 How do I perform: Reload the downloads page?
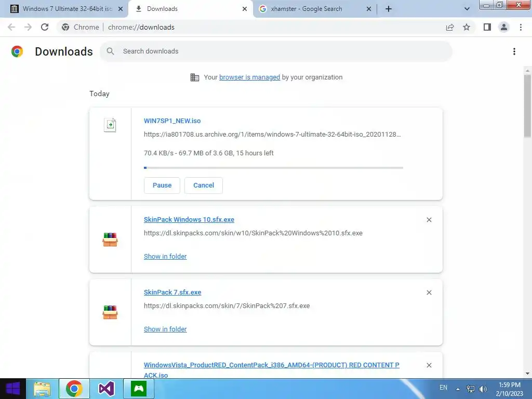click(45, 27)
